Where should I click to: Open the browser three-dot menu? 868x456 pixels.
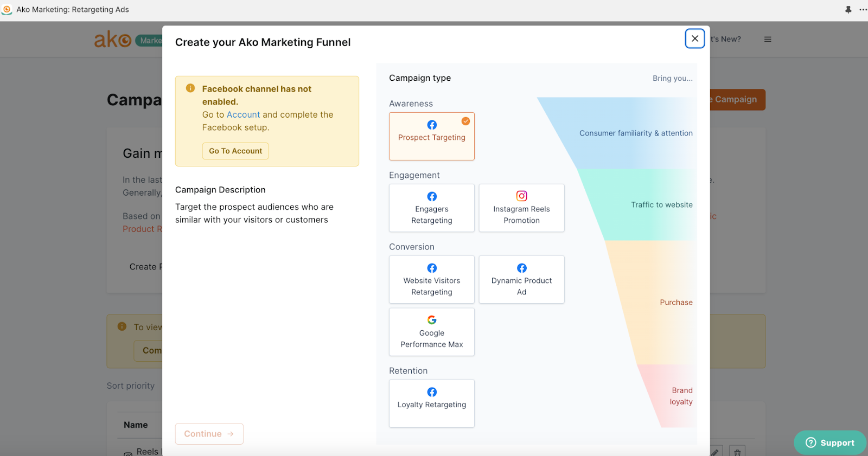coord(863,10)
